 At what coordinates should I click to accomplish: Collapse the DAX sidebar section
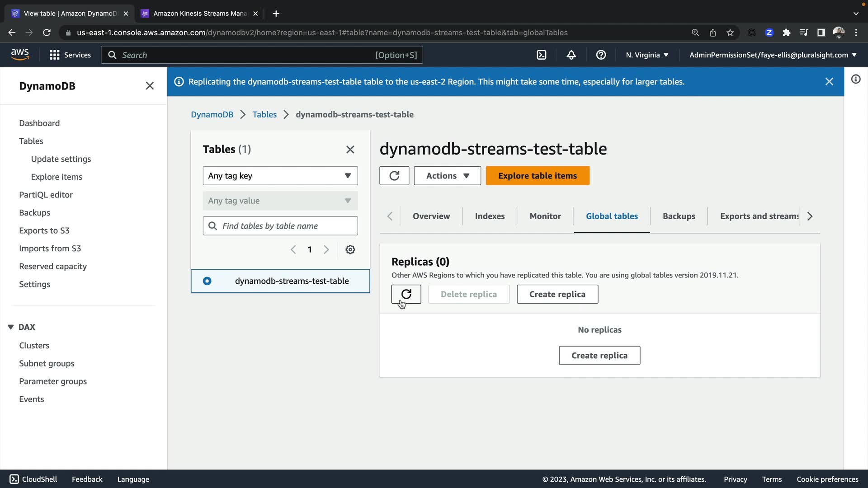coord(11,327)
